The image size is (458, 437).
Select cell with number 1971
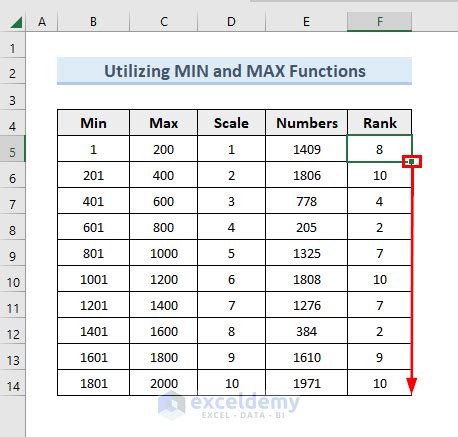(306, 383)
